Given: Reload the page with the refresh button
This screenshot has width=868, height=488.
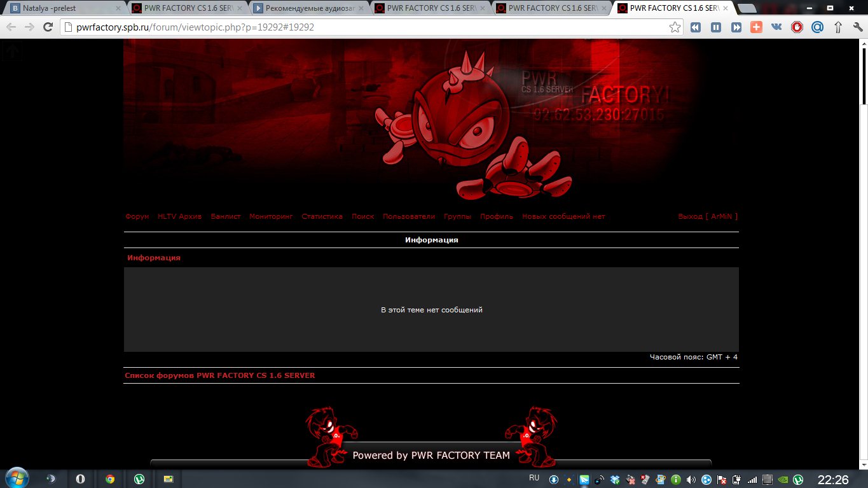Looking at the screenshot, I should (x=48, y=27).
